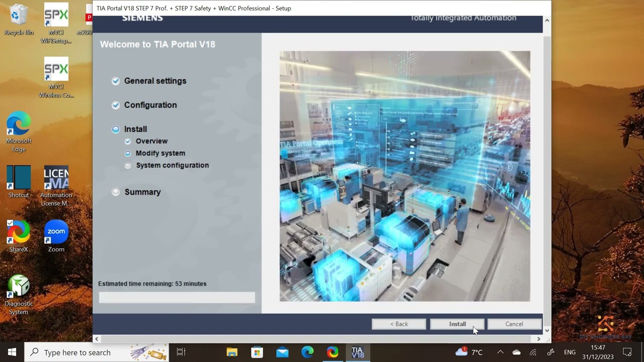This screenshot has height=362, width=644.
Task: Select System configuration sub-step
Action: tap(172, 165)
